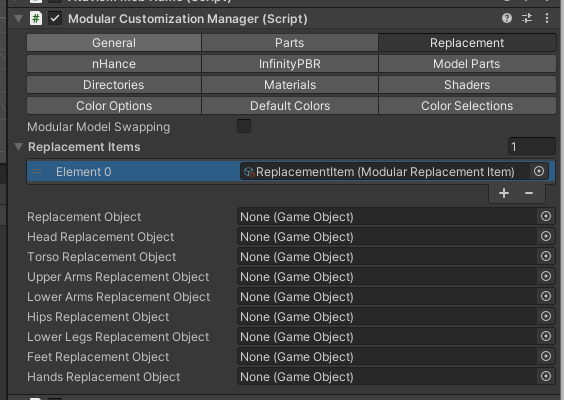Switch to the General tab
The width and height of the screenshot is (564, 400).
pos(114,43)
